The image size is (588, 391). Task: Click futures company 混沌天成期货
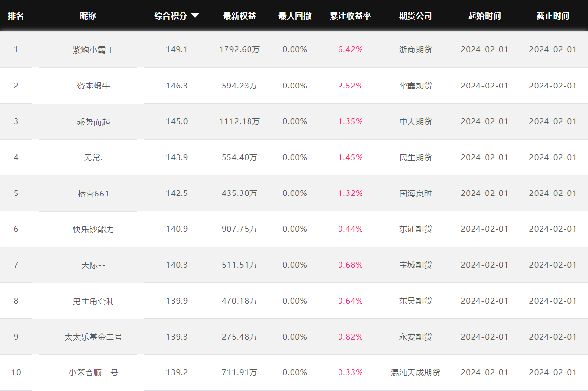(416, 373)
